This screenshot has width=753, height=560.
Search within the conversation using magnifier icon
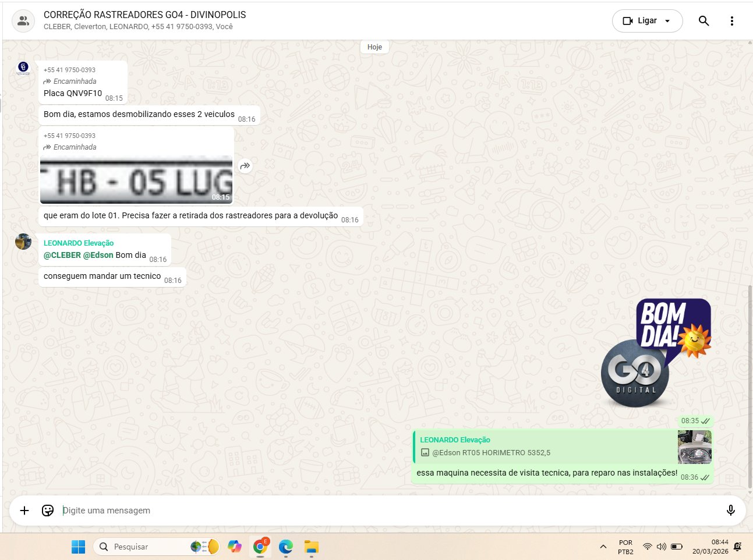point(703,21)
